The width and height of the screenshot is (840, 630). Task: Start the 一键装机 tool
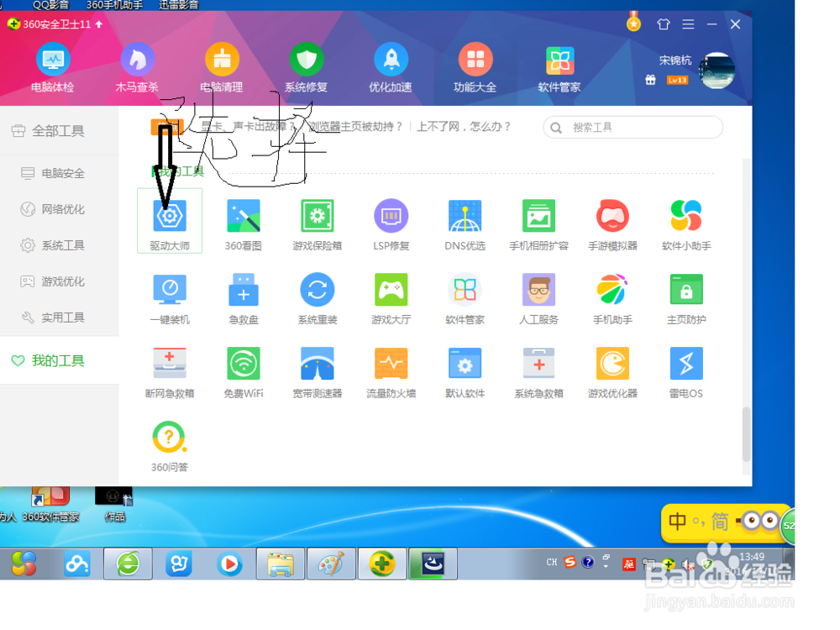(x=170, y=299)
